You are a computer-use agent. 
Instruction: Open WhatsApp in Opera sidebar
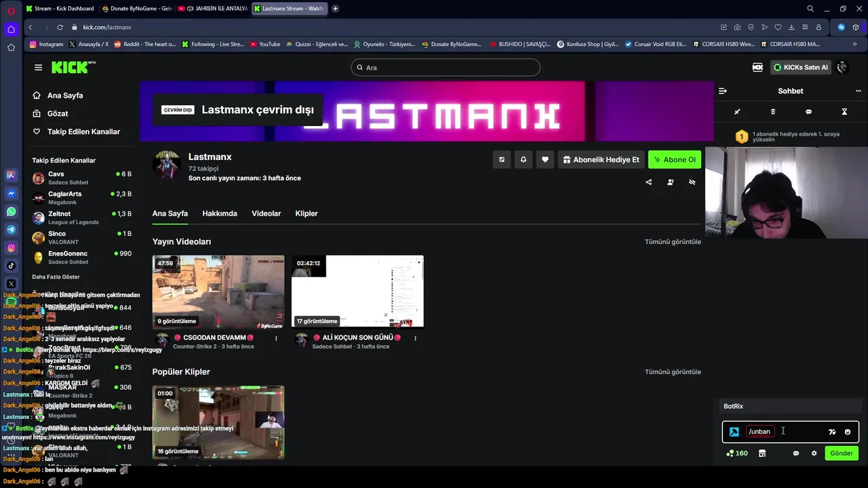[11, 211]
